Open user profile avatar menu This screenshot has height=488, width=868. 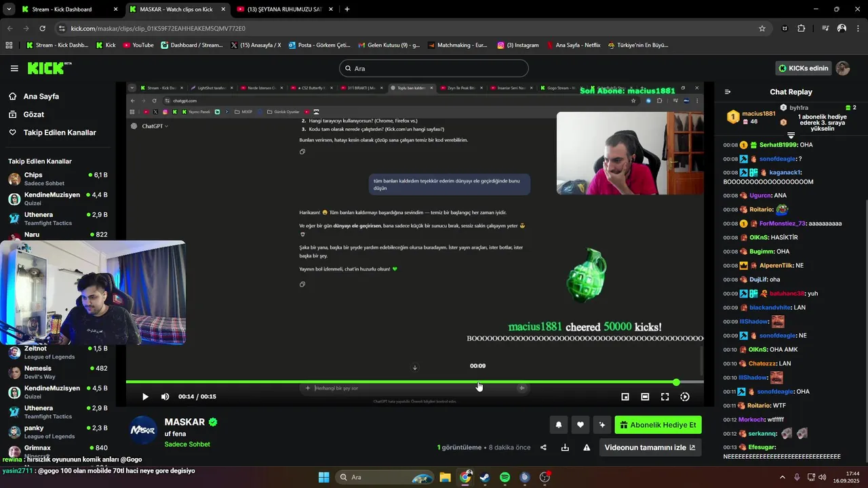click(843, 68)
